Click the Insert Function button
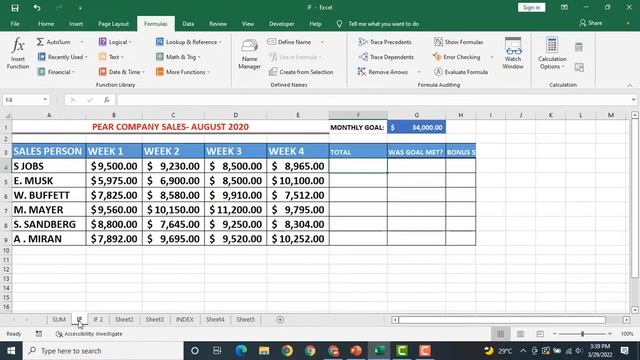Image resolution: width=640 pixels, height=360 pixels. coord(18,54)
